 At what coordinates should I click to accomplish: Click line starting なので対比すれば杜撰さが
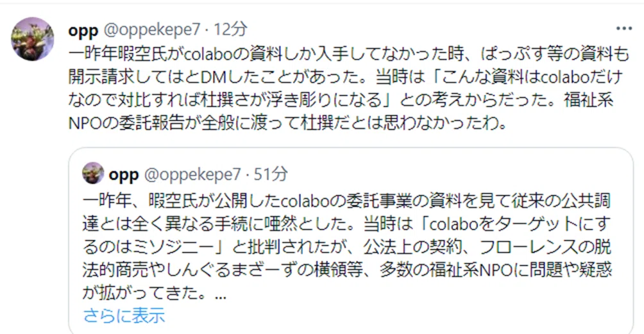click(341, 100)
